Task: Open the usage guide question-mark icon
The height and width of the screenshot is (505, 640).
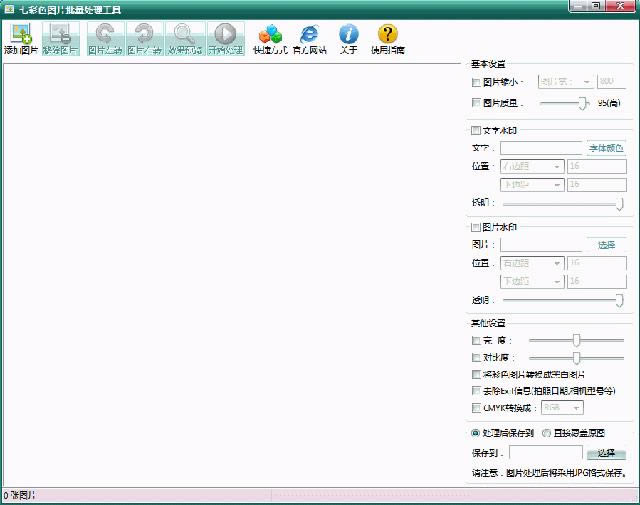Action: 388,37
